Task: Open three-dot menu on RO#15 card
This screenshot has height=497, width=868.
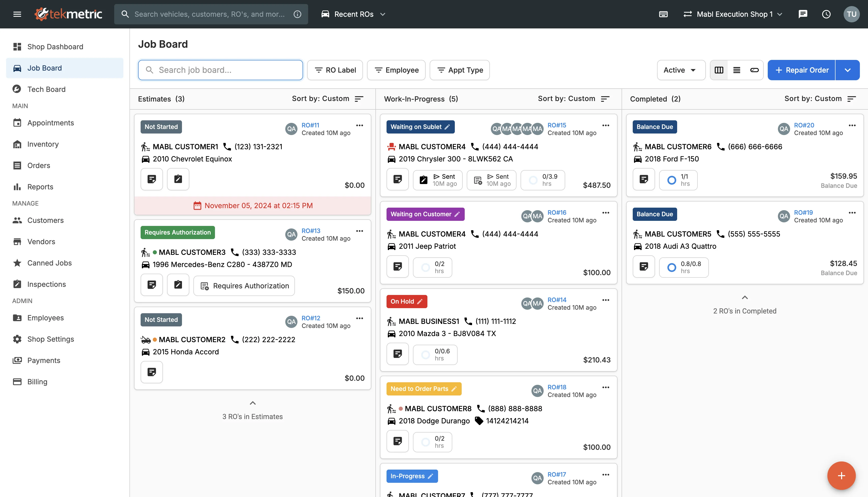Action: click(x=606, y=125)
